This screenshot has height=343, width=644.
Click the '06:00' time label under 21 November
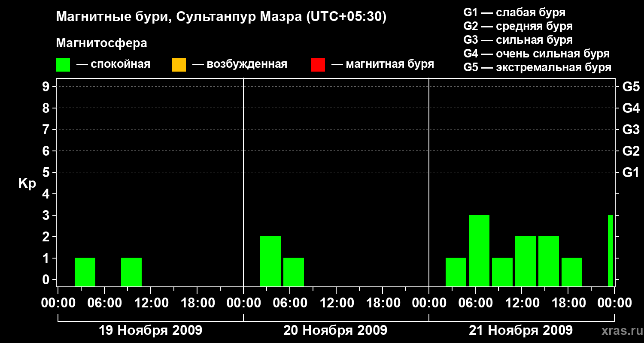coord(475,303)
